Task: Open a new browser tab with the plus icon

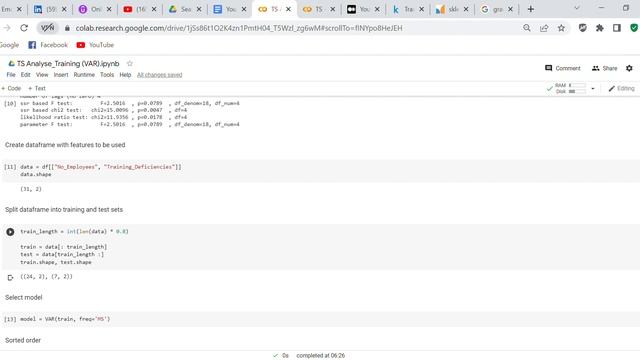Action: (x=531, y=9)
